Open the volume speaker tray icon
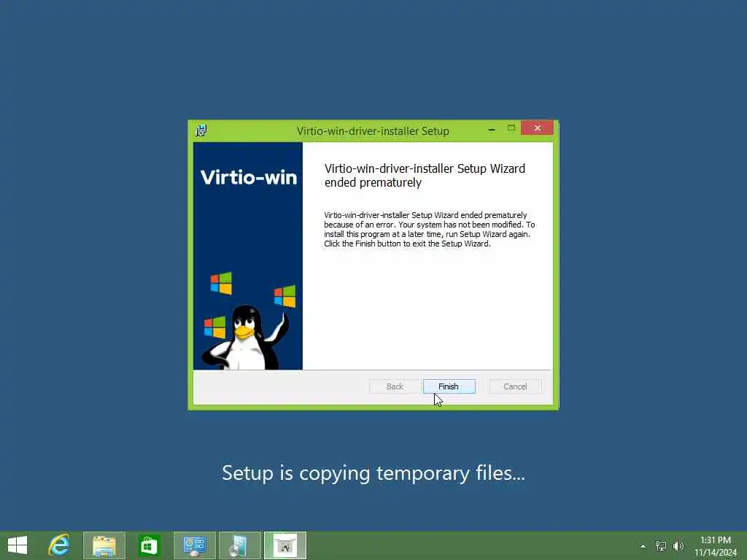 (678, 545)
